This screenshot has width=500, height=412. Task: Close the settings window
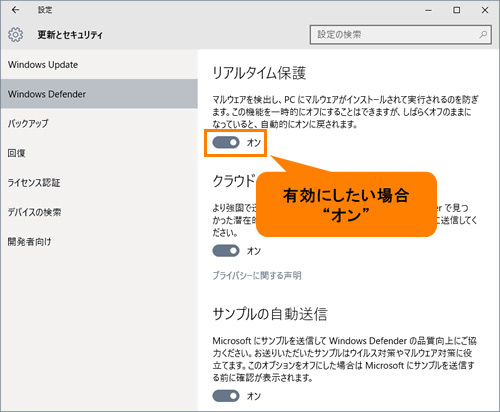(485, 10)
